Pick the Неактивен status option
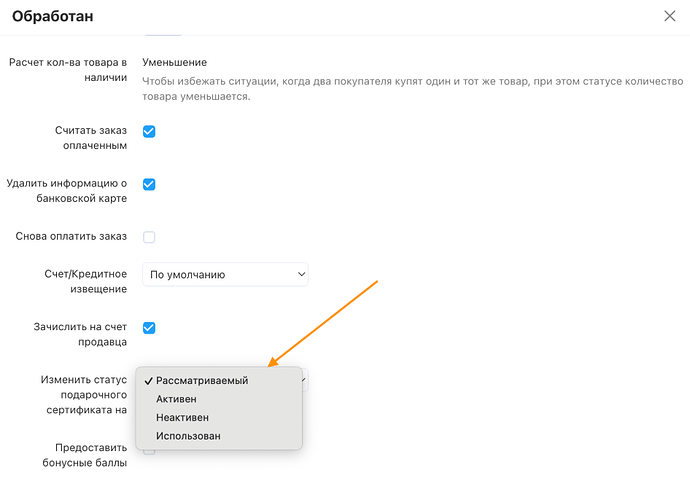Screen dimensions: 690x497 pos(182,417)
